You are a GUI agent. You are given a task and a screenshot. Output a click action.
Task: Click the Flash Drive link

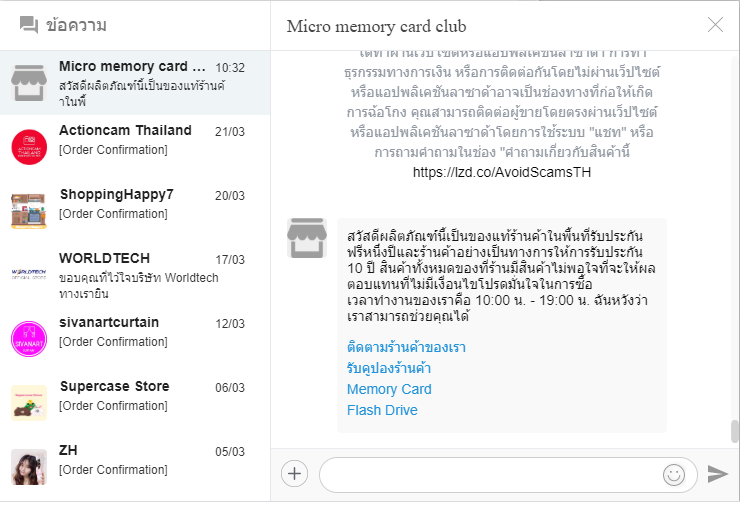pos(382,410)
